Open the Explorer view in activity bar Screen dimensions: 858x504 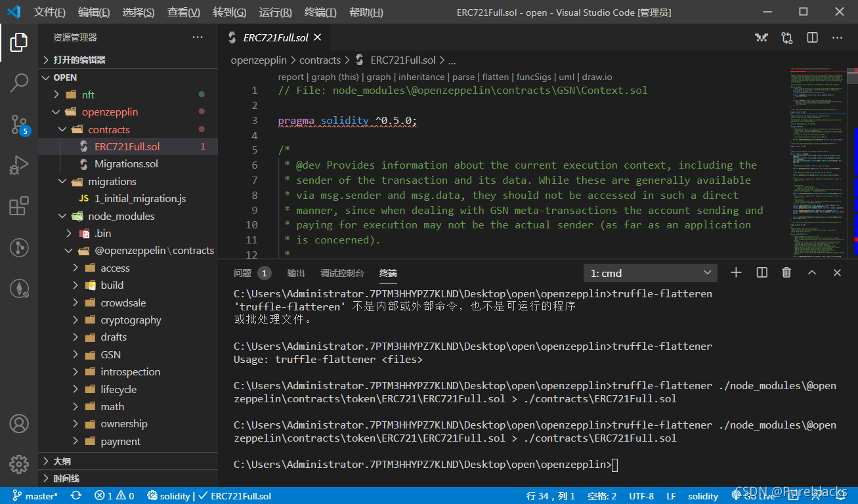tap(19, 42)
